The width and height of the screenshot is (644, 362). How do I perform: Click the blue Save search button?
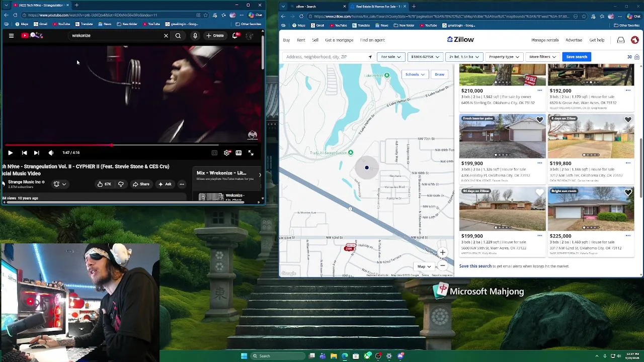coord(577,57)
